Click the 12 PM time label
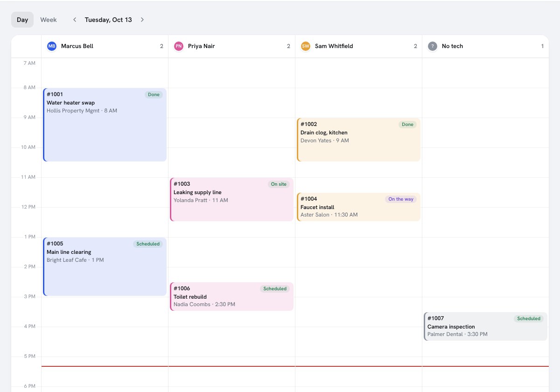 tap(28, 207)
